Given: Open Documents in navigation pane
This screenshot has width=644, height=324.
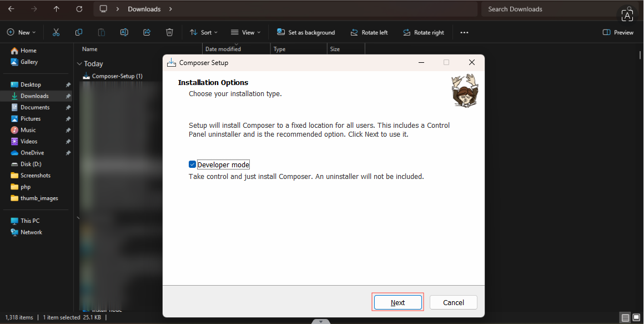Looking at the screenshot, I should 35,107.
